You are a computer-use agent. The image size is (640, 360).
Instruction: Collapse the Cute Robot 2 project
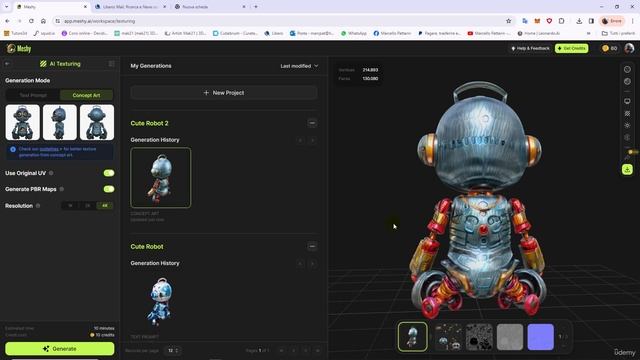tap(312, 123)
